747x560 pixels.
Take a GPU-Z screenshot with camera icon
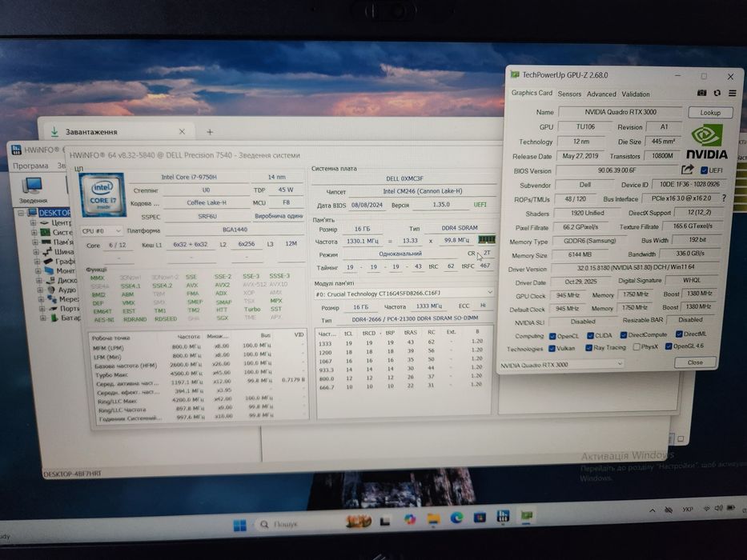pyautogui.click(x=701, y=93)
